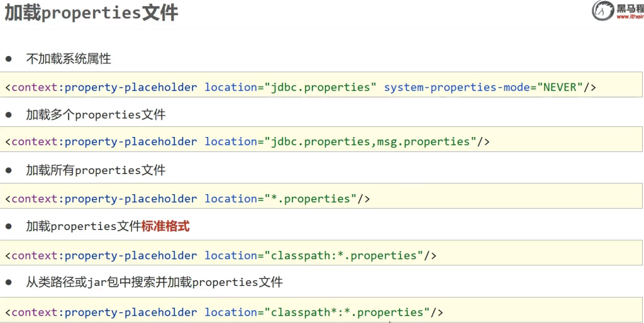644x323 pixels.
Task: Click the 黑马程 brand name text
Action: [x=629, y=8]
